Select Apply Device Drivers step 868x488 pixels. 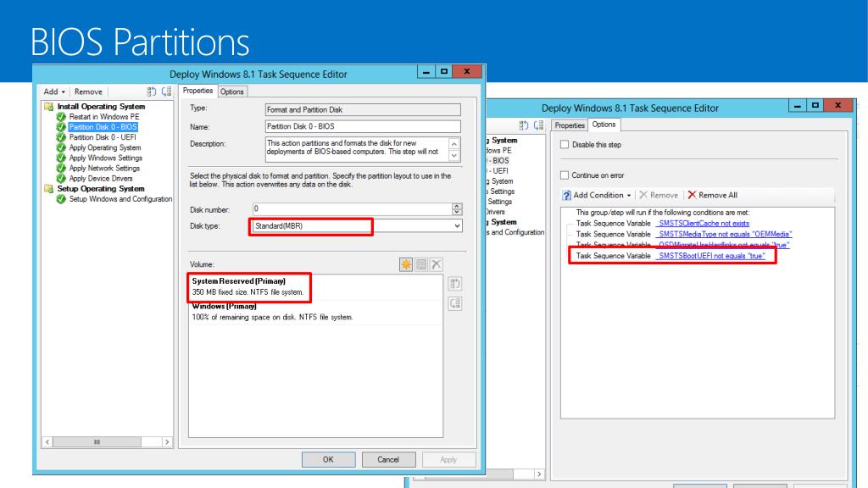[x=101, y=178]
